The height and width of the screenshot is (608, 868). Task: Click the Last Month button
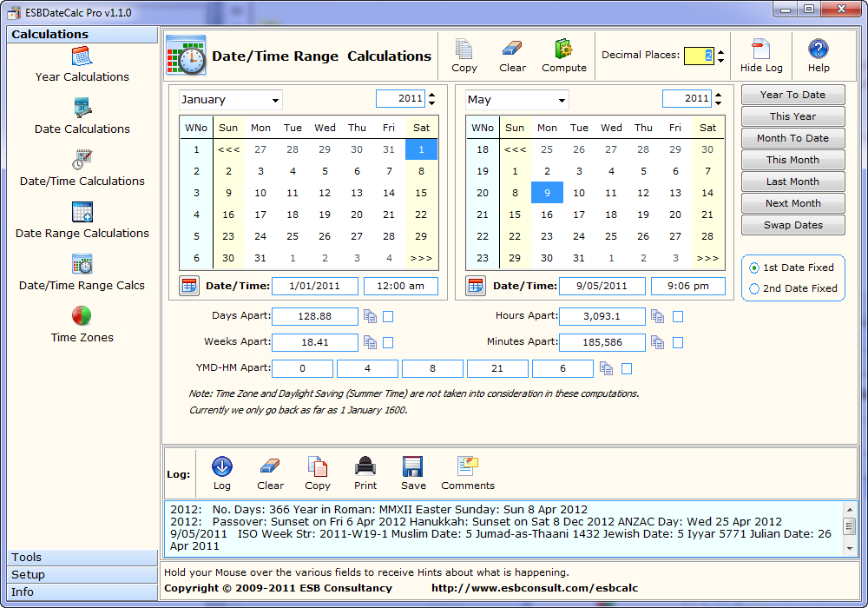pyautogui.click(x=792, y=182)
